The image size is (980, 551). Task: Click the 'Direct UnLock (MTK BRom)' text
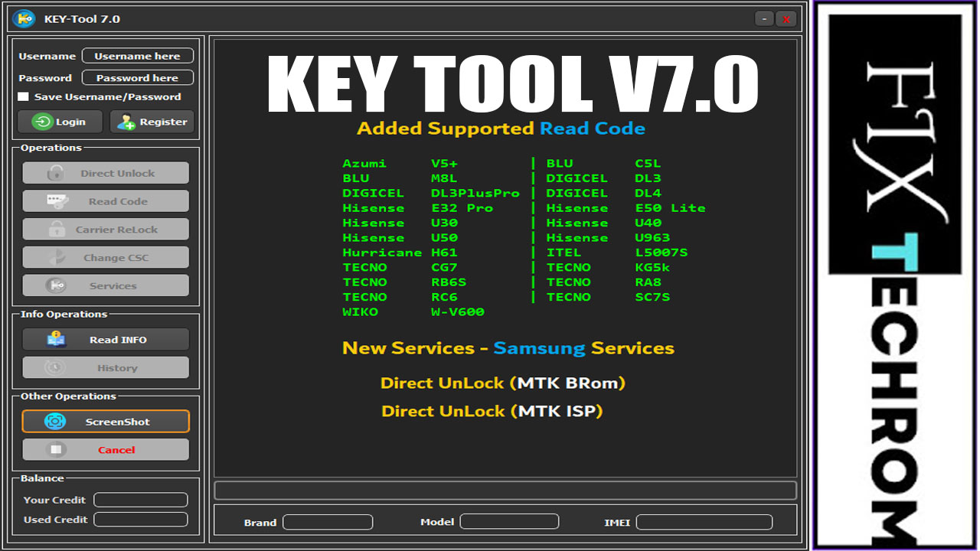[503, 383]
